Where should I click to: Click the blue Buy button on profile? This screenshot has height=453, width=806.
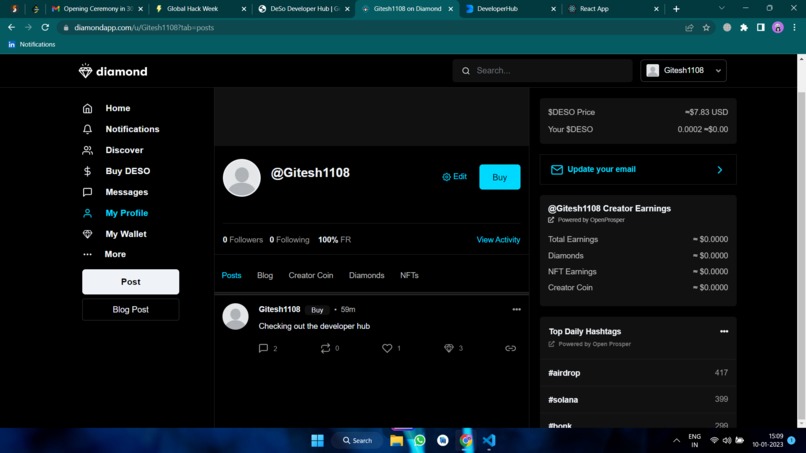click(500, 177)
